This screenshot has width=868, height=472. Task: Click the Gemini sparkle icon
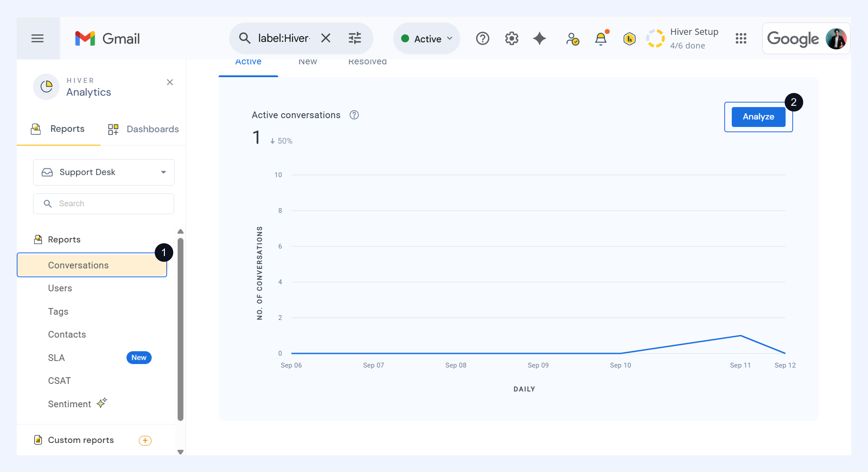tap(540, 39)
